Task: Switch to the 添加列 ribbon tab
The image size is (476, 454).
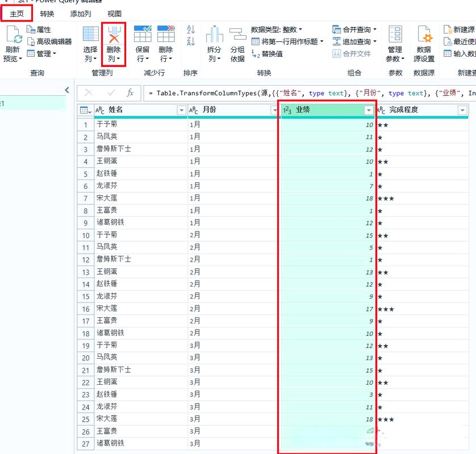Action: tap(81, 14)
